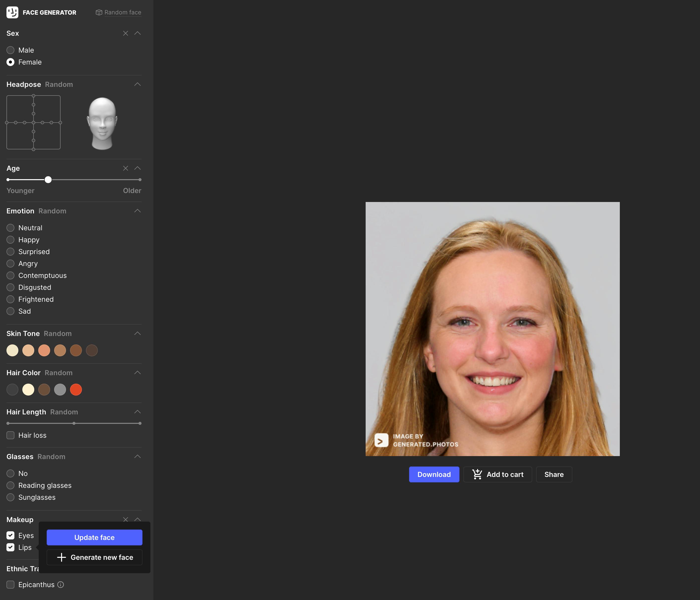This screenshot has height=600, width=700.
Task: Choose the Happy emotion option
Action: [x=10, y=240]
